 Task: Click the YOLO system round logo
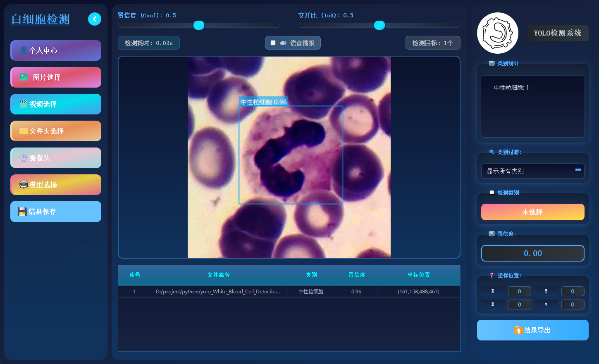(498, 33)
